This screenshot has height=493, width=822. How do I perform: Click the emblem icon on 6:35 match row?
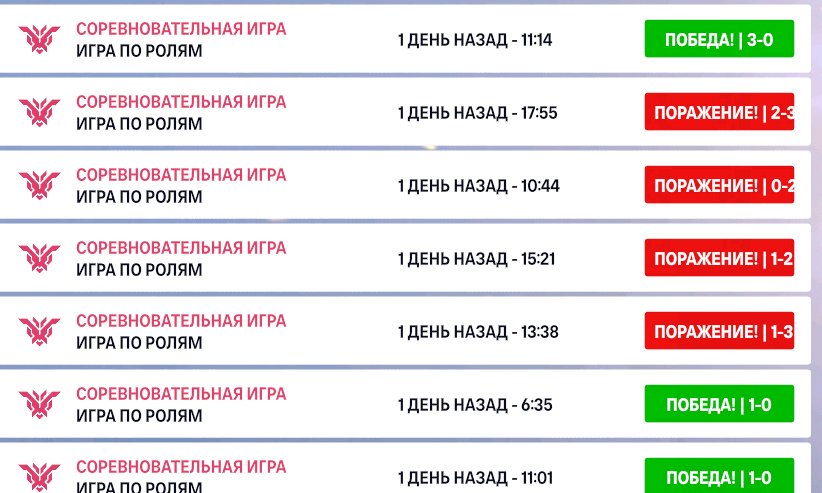click(x=39, y=403)
